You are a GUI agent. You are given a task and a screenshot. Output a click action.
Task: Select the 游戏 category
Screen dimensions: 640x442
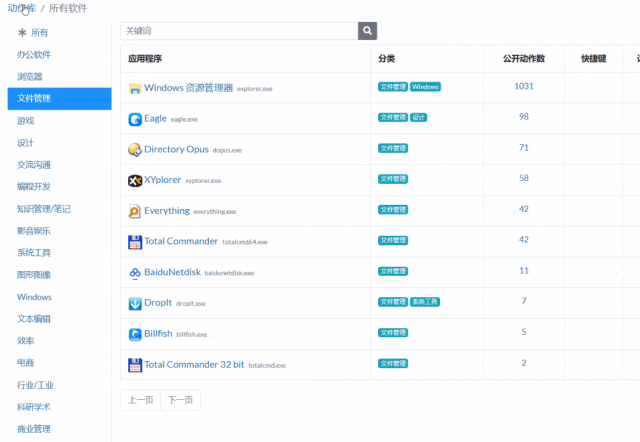(25, 121)
